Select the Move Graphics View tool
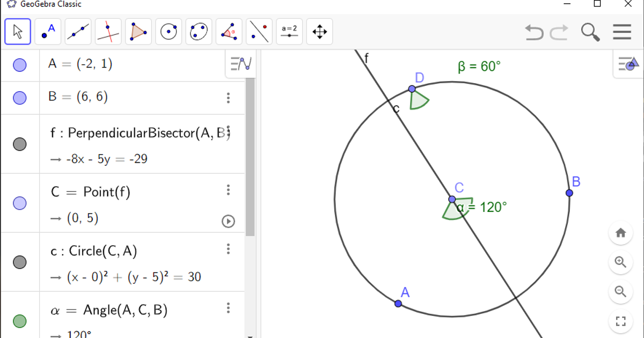Screen dimensions: 644x338 [319, 32]
